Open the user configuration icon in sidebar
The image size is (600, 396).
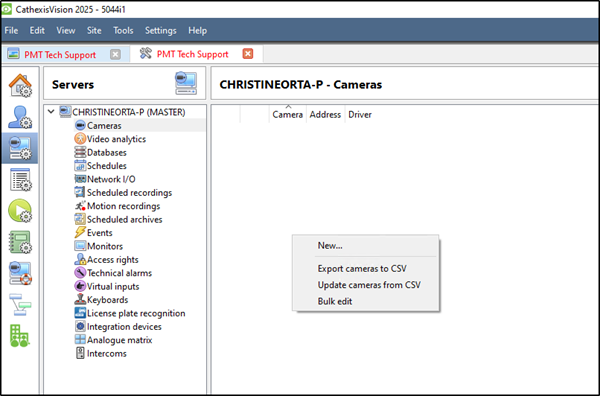[x=20, y=117]
